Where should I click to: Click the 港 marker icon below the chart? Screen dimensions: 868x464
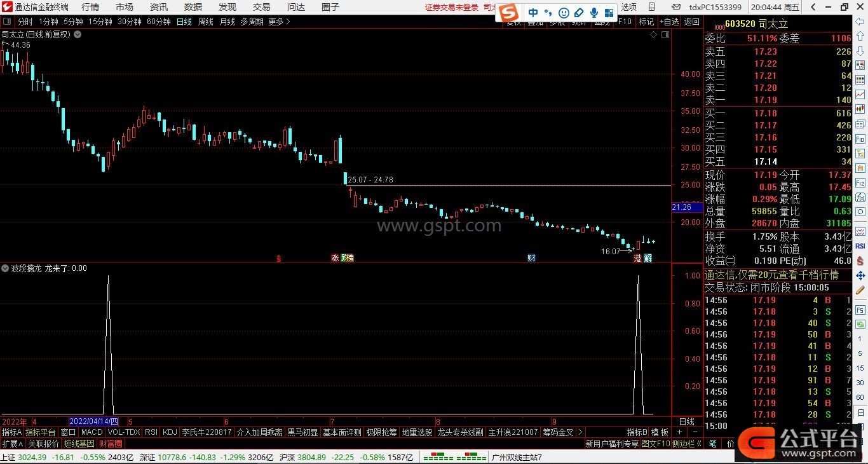tap(638, 258)
